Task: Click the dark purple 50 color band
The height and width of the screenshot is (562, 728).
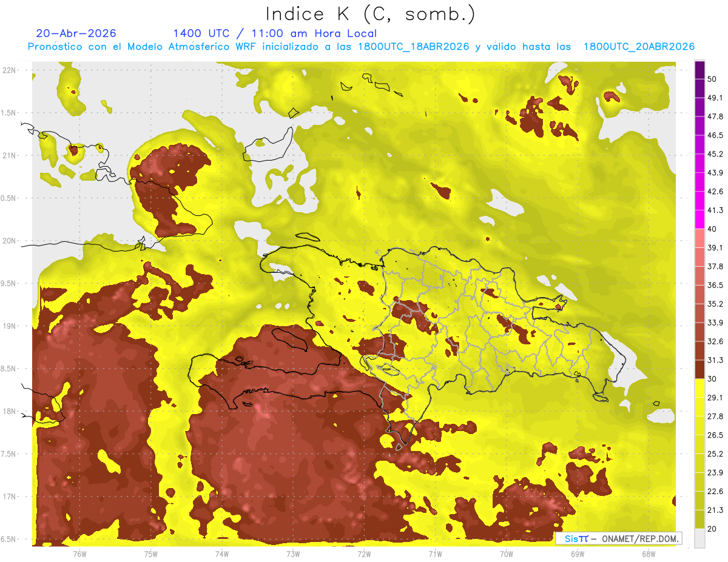Action: (699, 70)
